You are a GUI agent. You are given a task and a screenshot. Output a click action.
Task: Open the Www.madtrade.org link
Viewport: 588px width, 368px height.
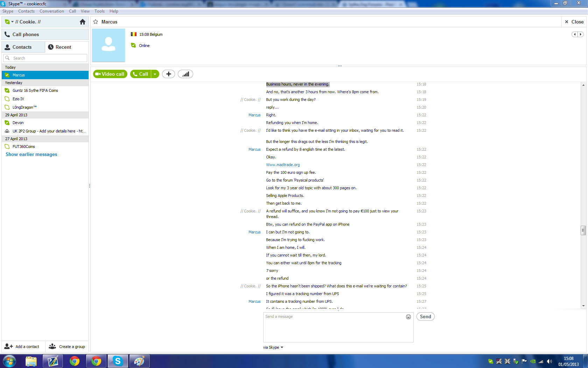[x=283, y=165]
